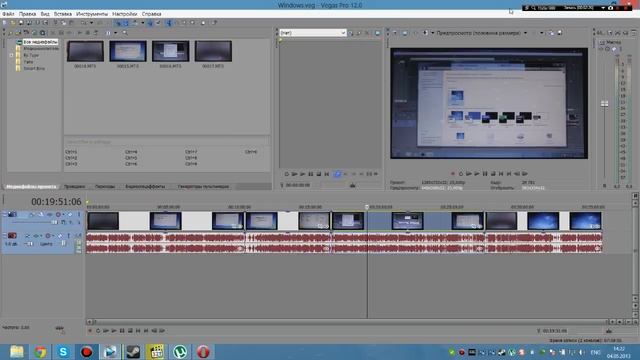Open Steam from the taskbar
The height and width of the screenshot is (360, 640).
[x=133, y=352]
